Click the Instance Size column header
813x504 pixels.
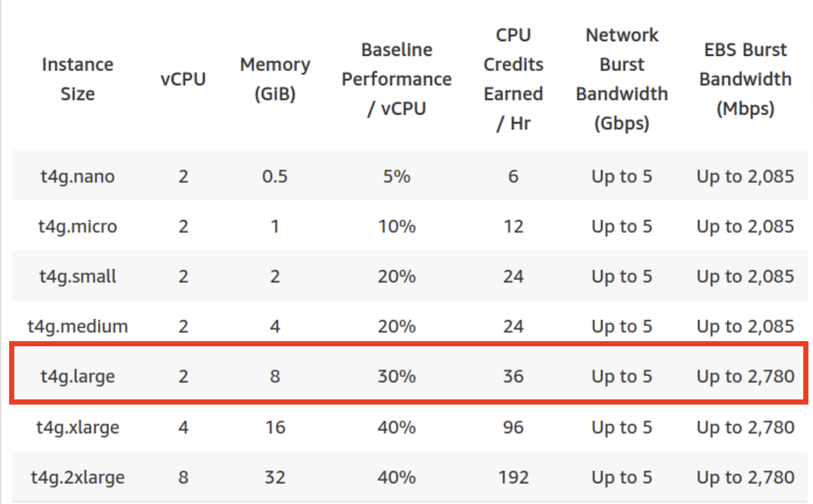(x=78, y=79)
